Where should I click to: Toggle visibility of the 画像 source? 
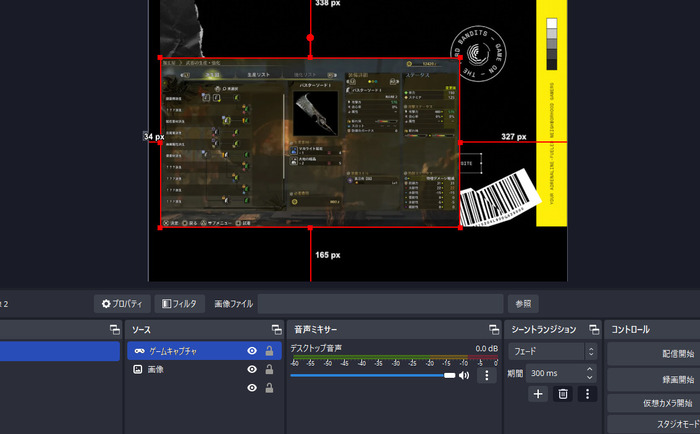point(252,369)
